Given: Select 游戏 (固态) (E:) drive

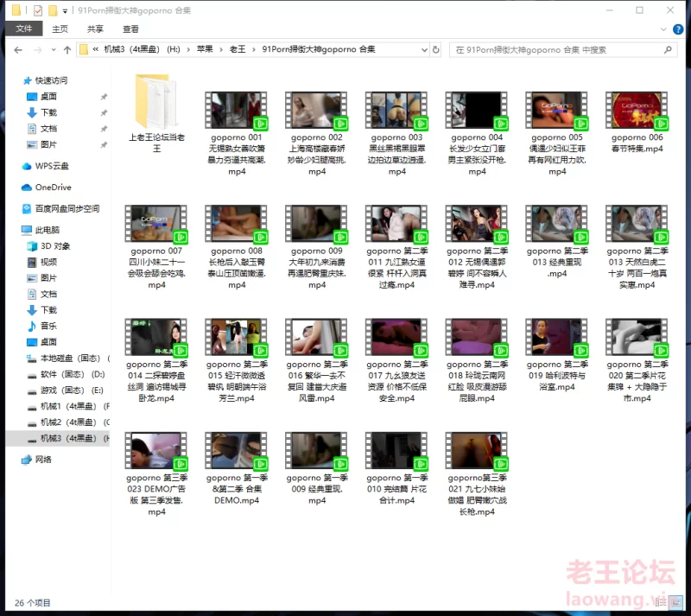Looking at the screenshot, I should click(x=66, y=391).
